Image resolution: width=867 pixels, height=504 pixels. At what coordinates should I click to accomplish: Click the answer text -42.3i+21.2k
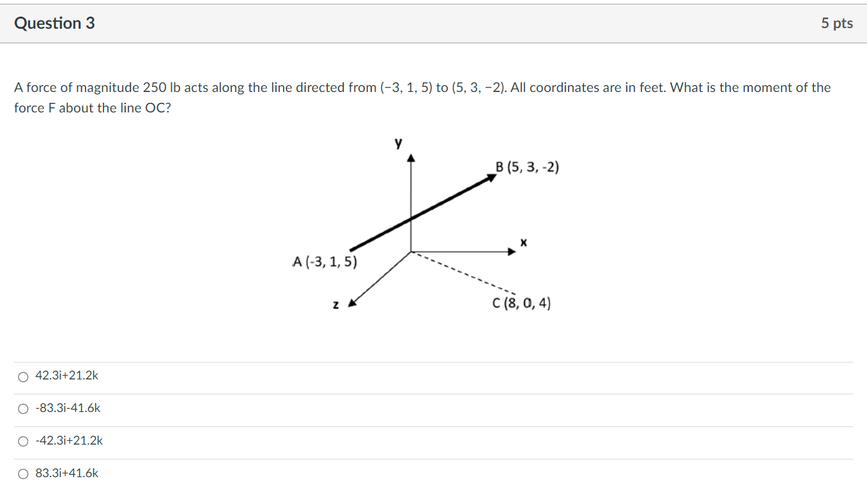(x=69, y=440)
